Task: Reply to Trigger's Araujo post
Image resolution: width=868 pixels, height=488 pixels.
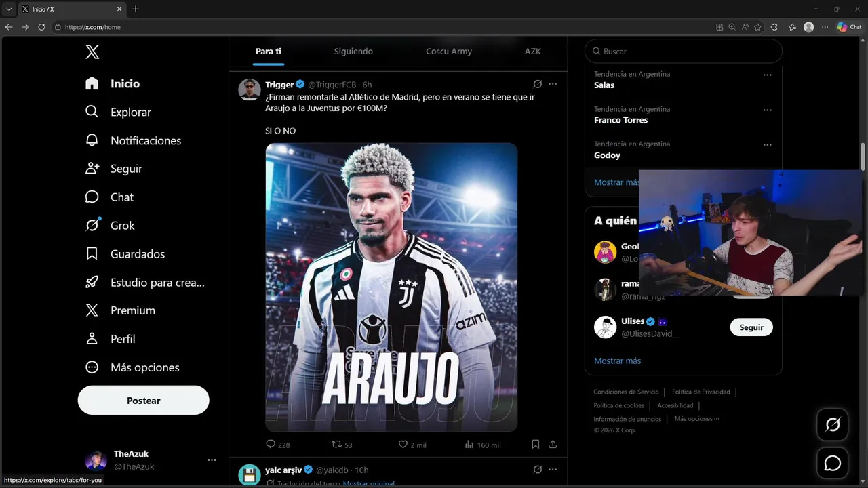Action: click(x=277, y=445)
